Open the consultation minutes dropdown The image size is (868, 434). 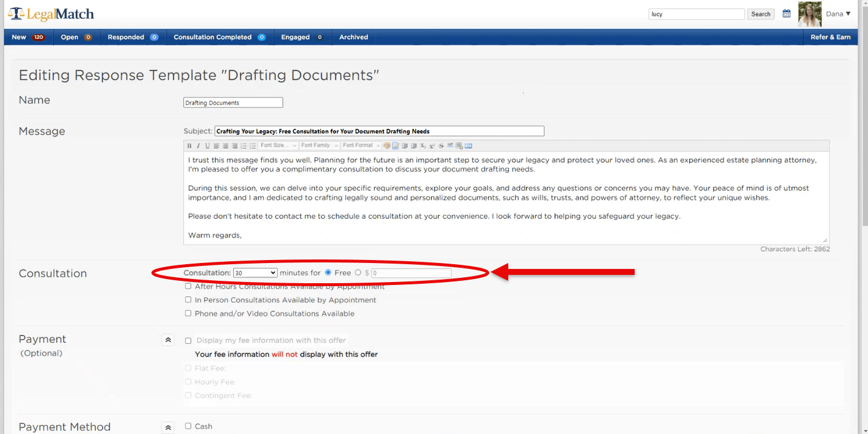coord(255,273)
